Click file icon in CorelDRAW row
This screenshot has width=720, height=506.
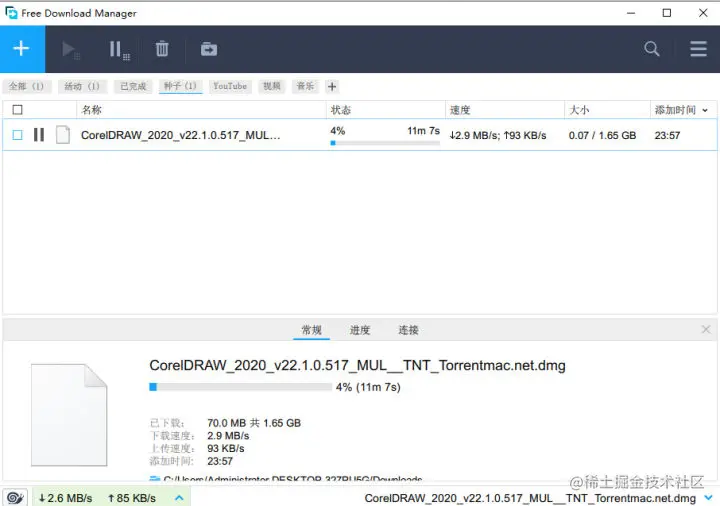pyautogui.click(x=63, y=135)
